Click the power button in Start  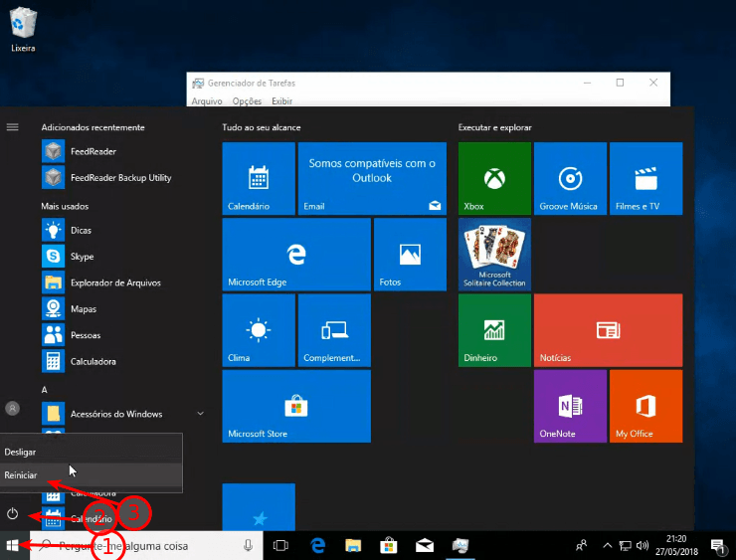click(x=13, y=514)
